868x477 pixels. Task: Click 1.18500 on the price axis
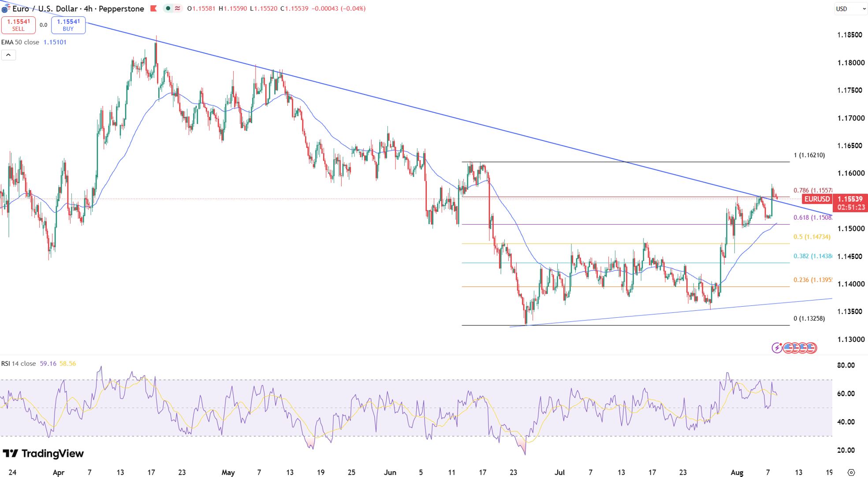849,35
